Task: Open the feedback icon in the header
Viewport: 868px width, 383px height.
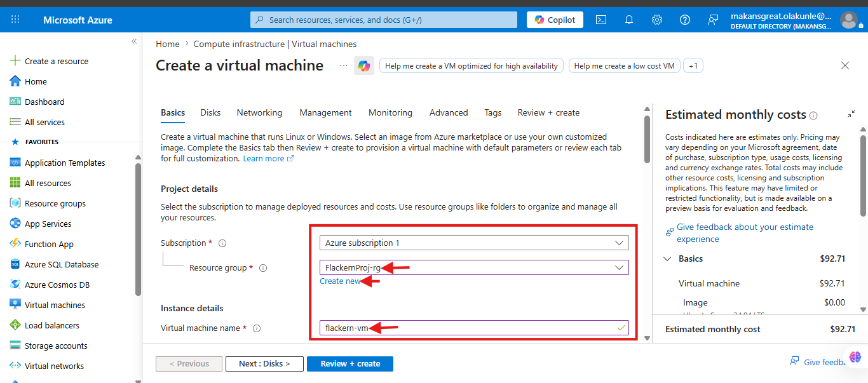Action: (x=713, y=20)
